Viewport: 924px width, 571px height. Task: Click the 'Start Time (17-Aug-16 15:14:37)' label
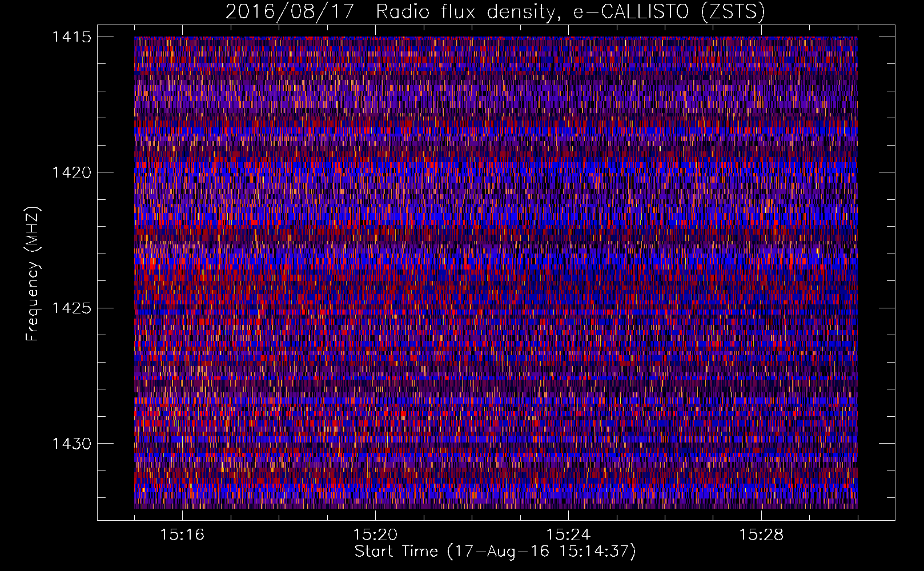click(x=495, y=552)
